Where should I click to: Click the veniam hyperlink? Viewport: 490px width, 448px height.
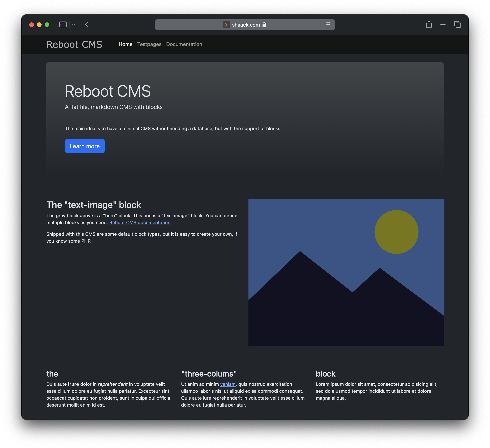(x=228, y=384)
